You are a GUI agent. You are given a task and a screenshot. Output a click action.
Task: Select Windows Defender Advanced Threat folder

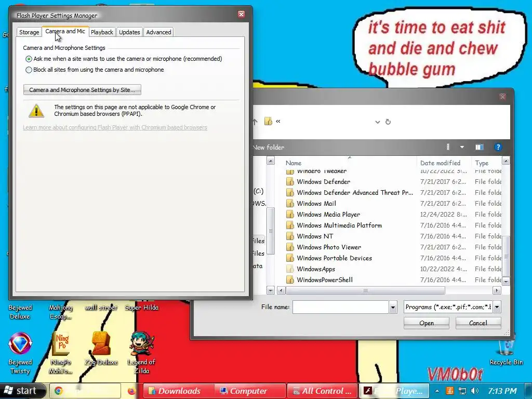pyautogui.click(x=350, y=192)
